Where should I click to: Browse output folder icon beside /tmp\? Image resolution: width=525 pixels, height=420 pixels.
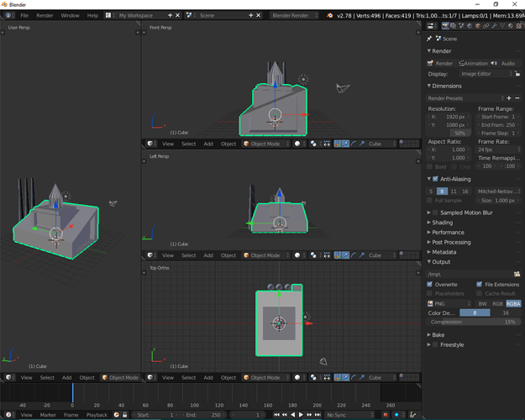pos(517,274)
